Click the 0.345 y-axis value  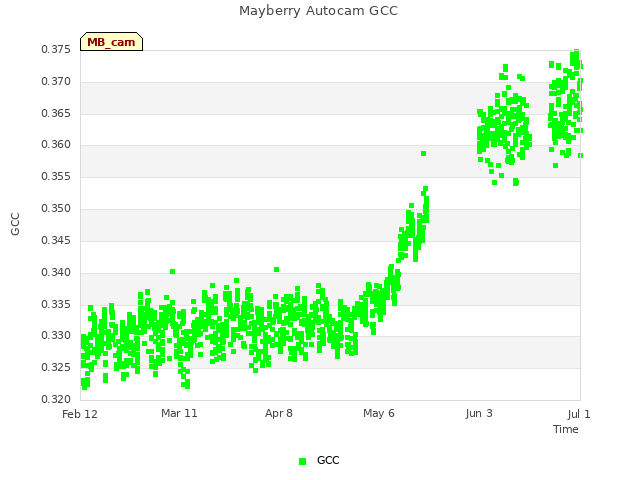pyautogui.click(x=56, y=240)
